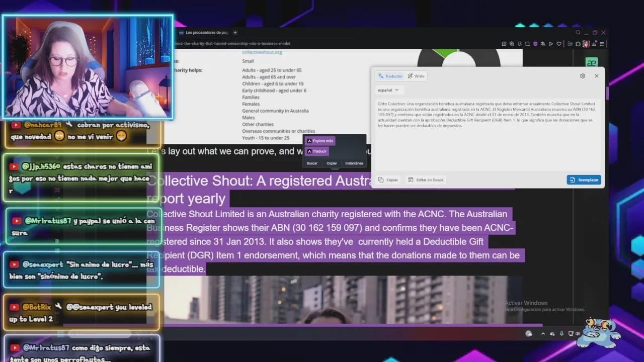
Task: Click the player play-triangle icon in toolbar
Action: (551, 44)
